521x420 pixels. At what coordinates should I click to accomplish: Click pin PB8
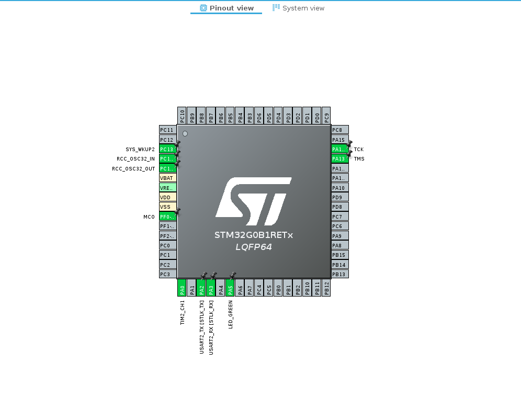pos(201,116)
